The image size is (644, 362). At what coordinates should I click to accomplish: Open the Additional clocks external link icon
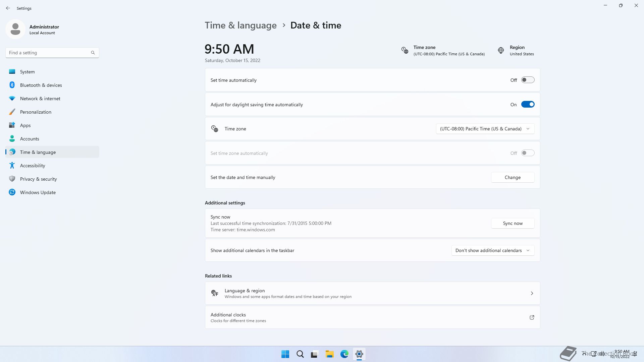pyautogui.click(x=532, y=317)
